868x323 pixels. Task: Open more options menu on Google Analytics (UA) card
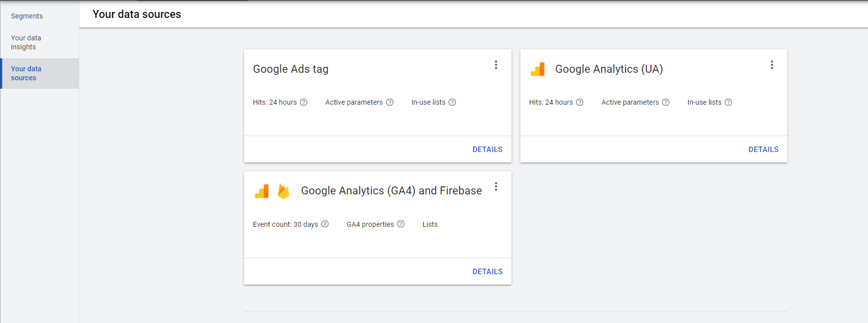[x=772, y=65]
